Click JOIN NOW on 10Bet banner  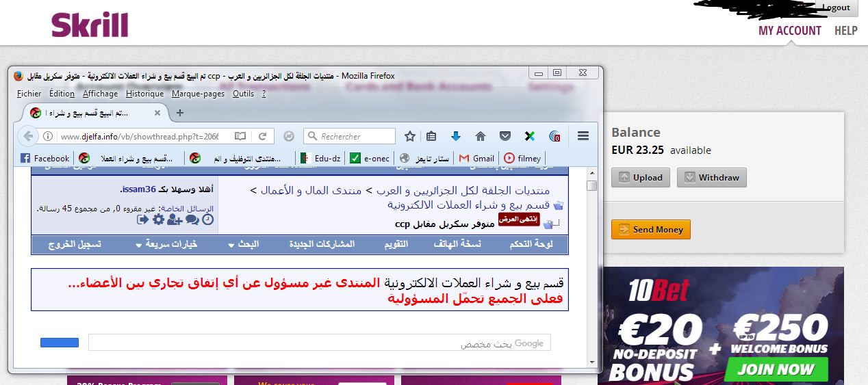(776, 369)
